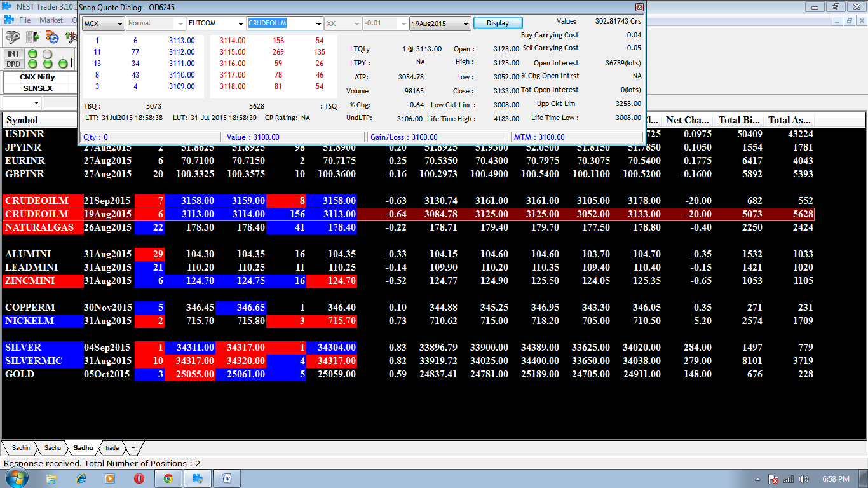Click NEST Trader puzzle icon in the taskbar

click(198, 478)
